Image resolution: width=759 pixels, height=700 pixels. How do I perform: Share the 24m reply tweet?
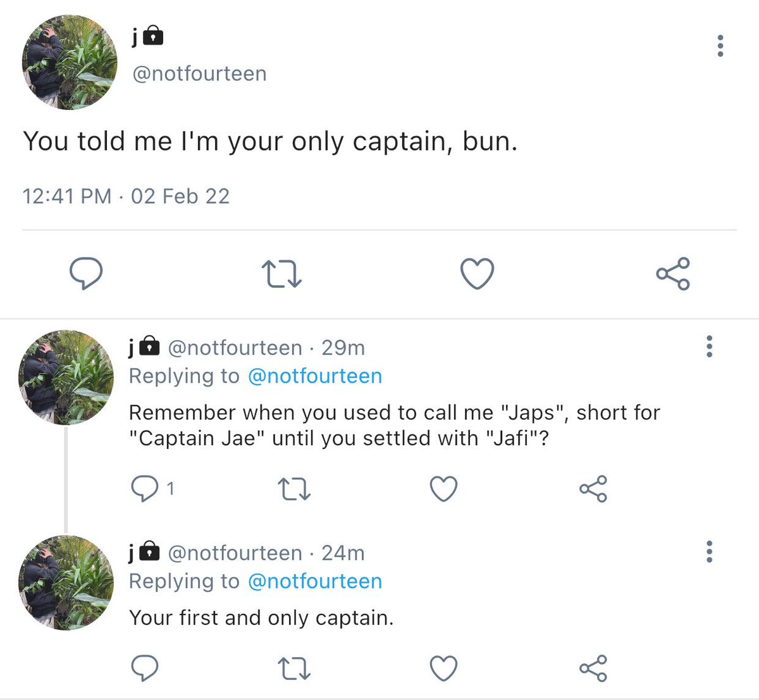pos(593,668)
